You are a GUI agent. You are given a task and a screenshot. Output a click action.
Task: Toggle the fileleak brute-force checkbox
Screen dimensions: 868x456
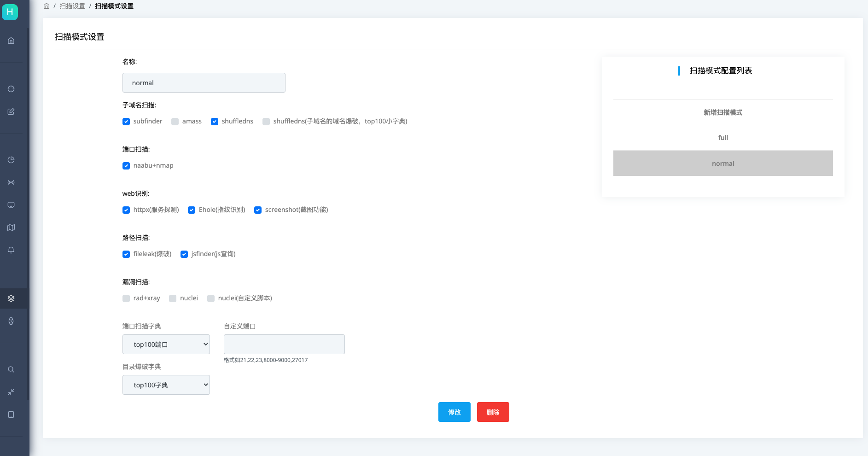(126, 254)
